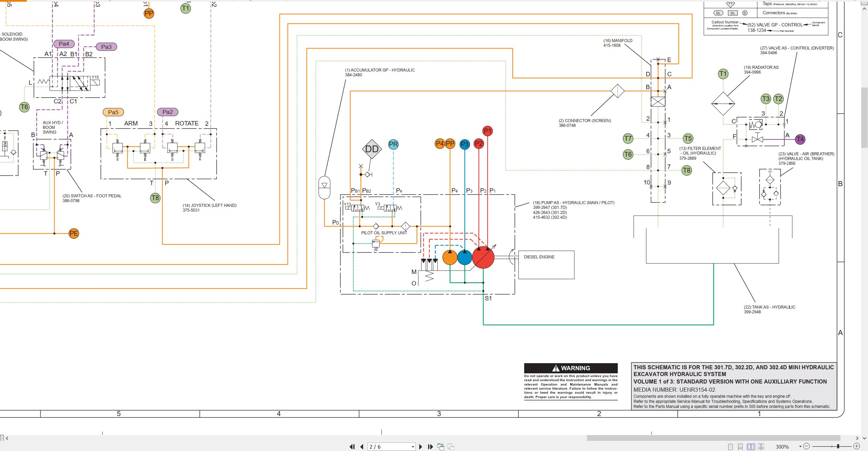Screen dimensions: 868x451
Task: Click the zoom out minus button
Action: pyautogui.click(x=807, y=446)
